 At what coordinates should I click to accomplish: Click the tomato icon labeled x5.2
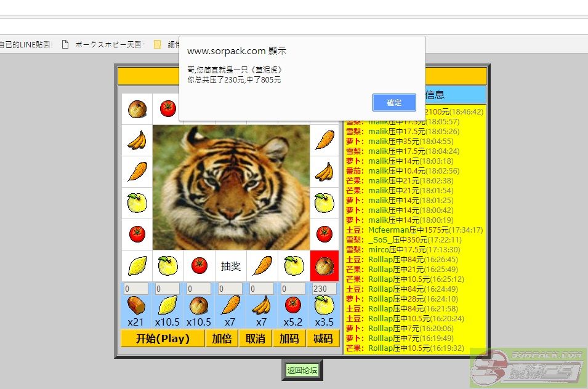click(293, 305)
